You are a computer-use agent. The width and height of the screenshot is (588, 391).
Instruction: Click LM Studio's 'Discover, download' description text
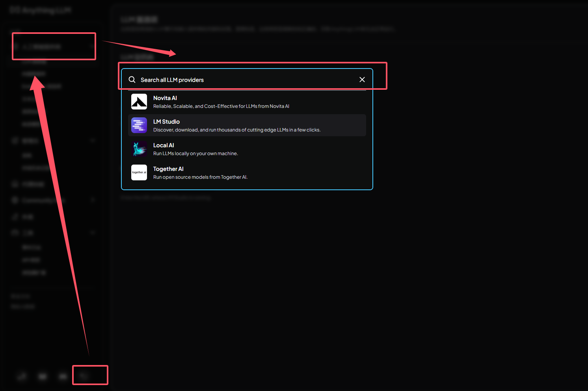point(237,130)
